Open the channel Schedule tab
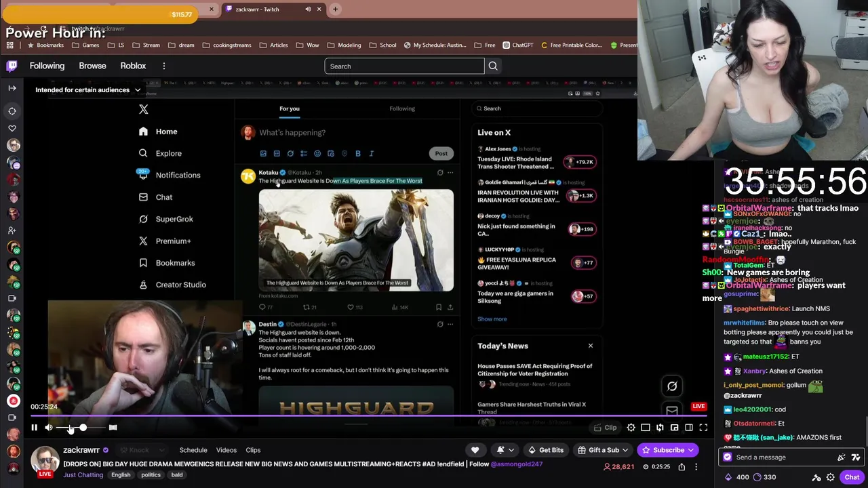 coord(193,450)
